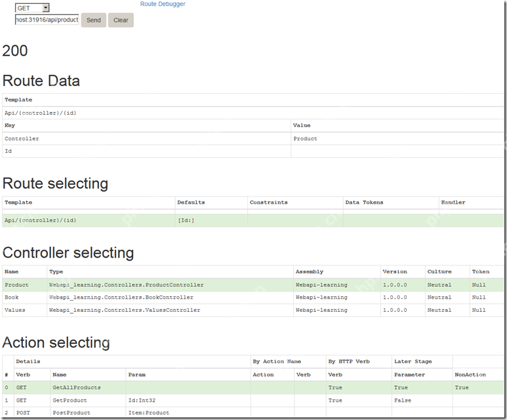The image size is (507, 420).
Task: Select the PostProduct action name
Action: (x=71, y=413)
